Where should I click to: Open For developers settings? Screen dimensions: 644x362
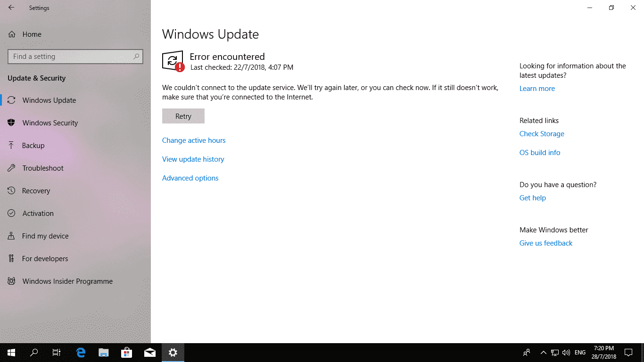click(12, 258)
